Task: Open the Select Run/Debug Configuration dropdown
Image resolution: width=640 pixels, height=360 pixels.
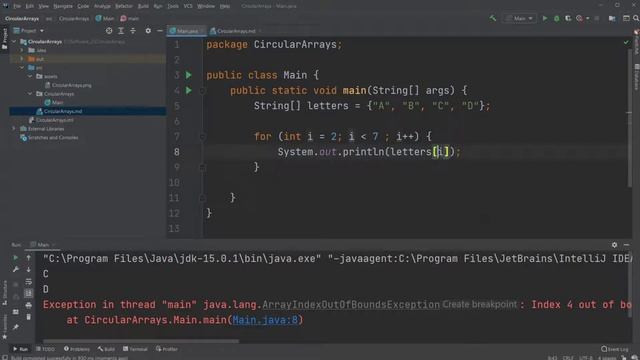Action: click(x=519, y=18)
